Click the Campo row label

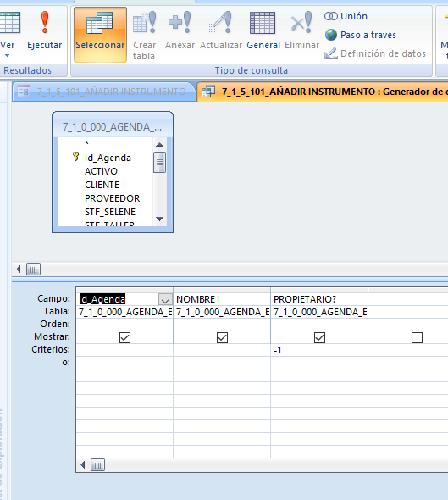click(x=54, y=298)
